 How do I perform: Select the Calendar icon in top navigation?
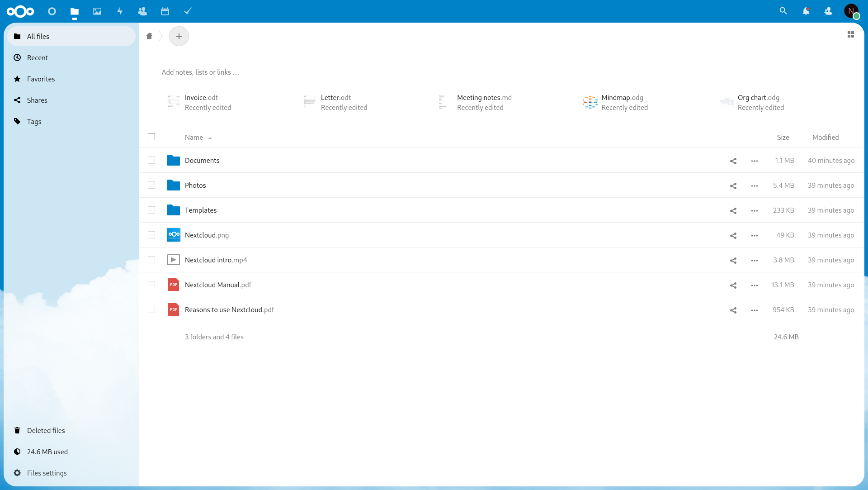pos(166,11)
